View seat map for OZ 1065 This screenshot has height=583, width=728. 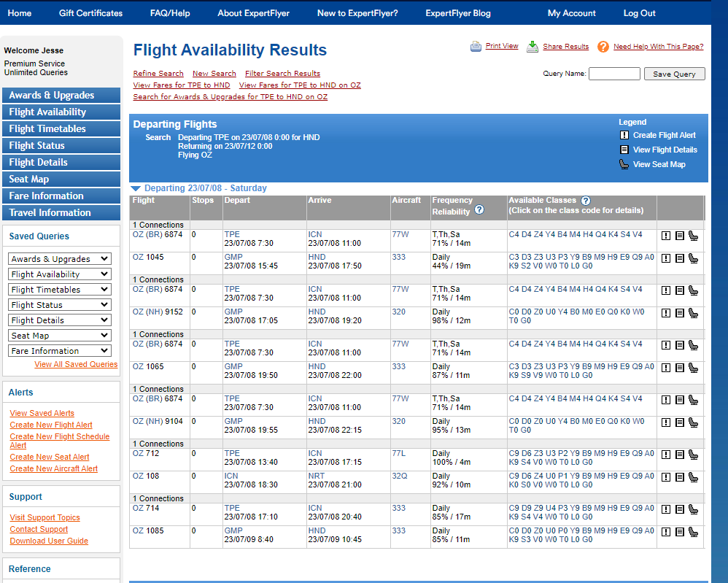click(693, 368)
